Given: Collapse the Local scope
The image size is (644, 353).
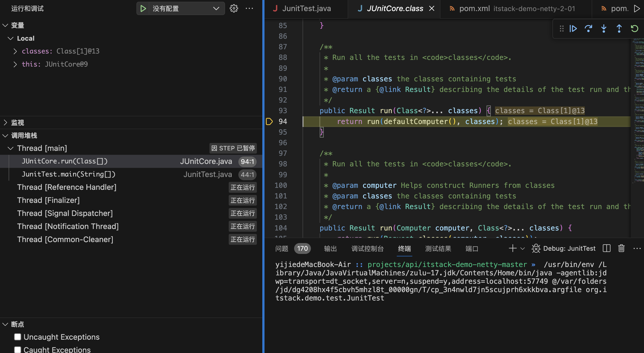Looking at the screenshot, I should (x=11, y=38).
